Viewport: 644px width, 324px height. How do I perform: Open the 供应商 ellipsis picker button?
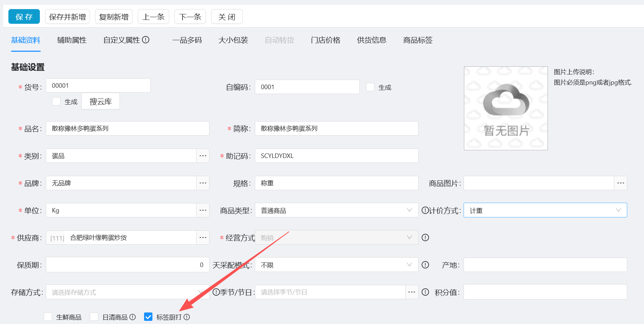(203, 238)
